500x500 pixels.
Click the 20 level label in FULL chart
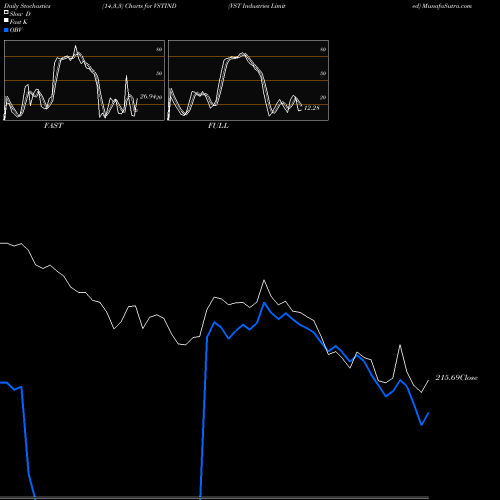tap(323, 97)
